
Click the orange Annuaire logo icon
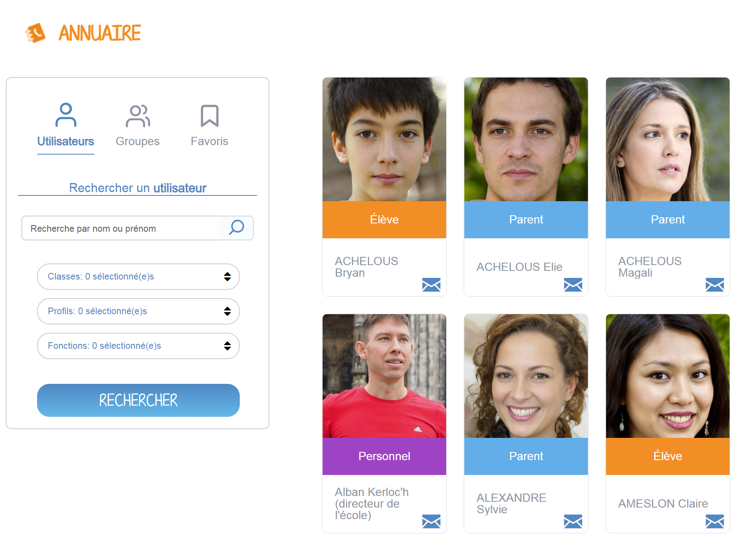(35, 33)
